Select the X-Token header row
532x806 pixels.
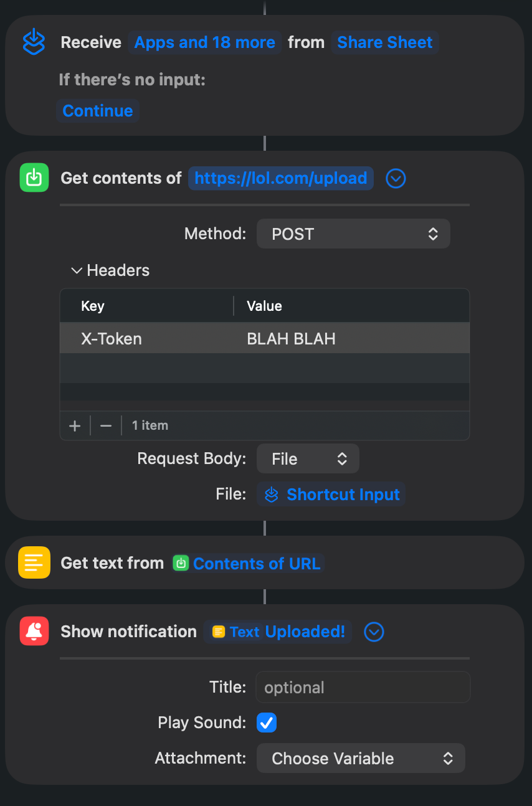click(264, 338)
